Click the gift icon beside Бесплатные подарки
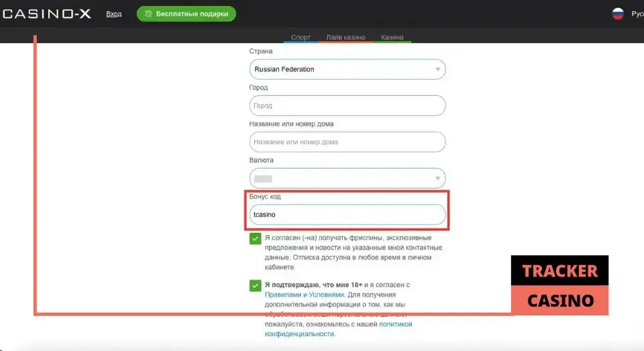The width and height of the screenshot is (644, 351). (147, 14)
